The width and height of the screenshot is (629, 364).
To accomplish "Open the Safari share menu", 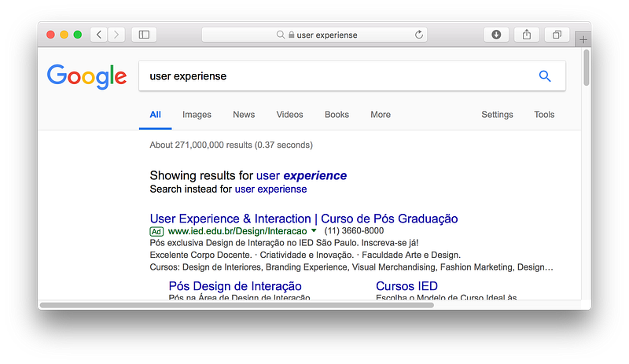I will coord(527,35).
